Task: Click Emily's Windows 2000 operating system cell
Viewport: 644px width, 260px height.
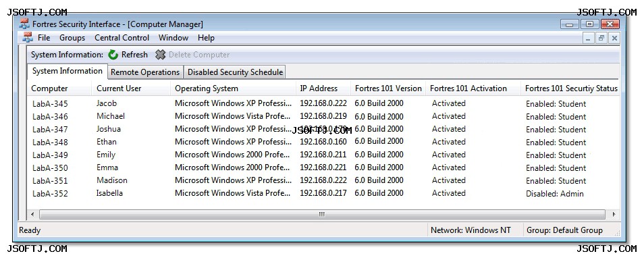Action: [233, 155]
